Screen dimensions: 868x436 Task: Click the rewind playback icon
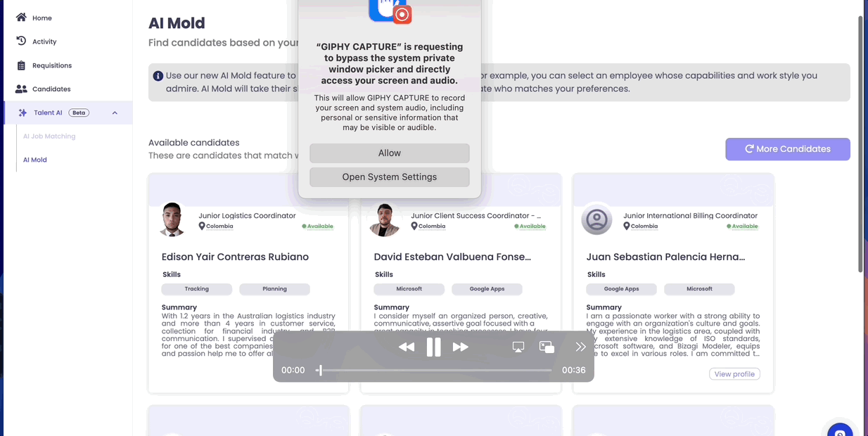pos(407,347)
